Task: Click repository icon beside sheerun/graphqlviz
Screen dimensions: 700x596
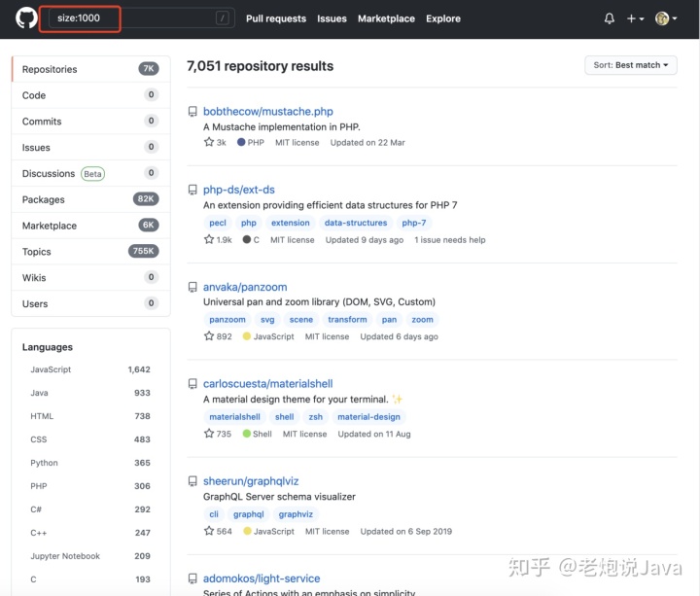Action: click(192, 481)
